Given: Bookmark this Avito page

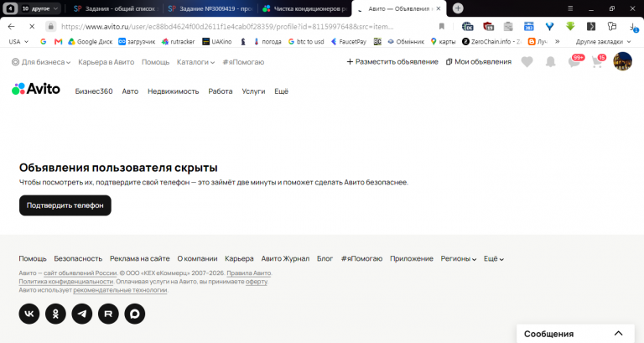Looking at the screenshot, I should tap(442, 26).
